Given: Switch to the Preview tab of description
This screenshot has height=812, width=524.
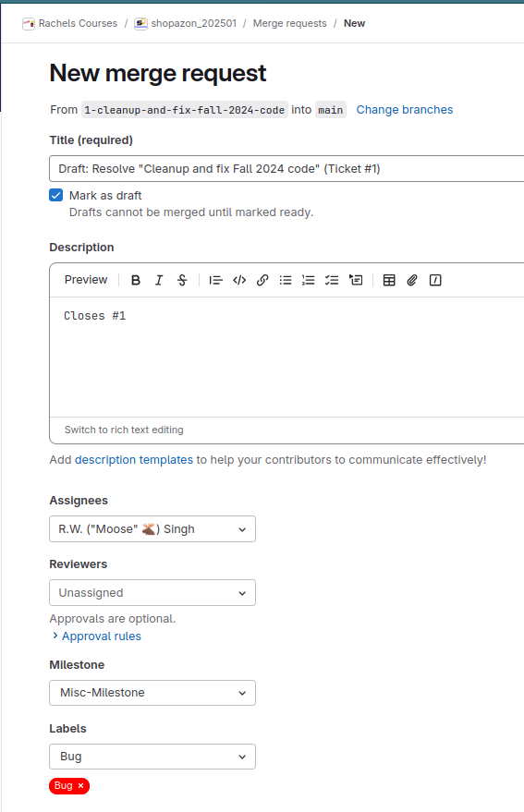Looking at the screenshot, I should [86, 280].
